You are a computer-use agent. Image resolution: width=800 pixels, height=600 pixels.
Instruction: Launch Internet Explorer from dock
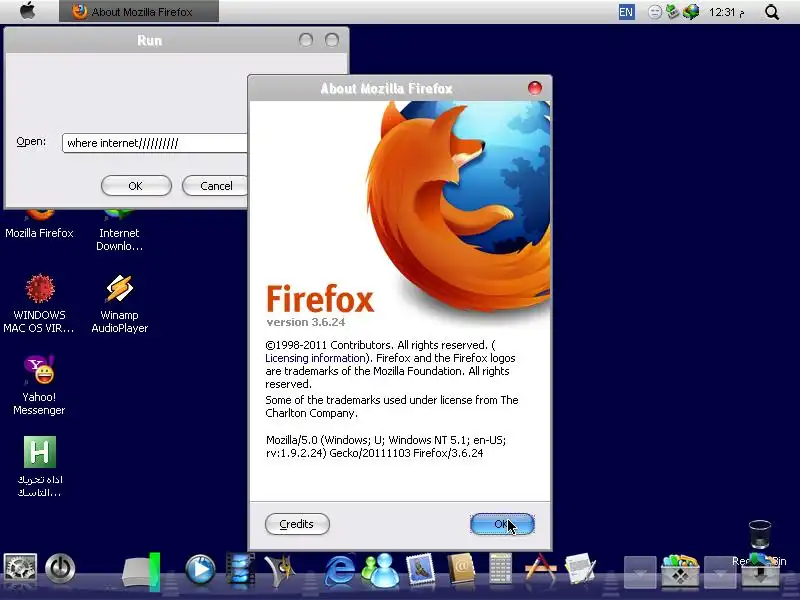pos(339,569)
